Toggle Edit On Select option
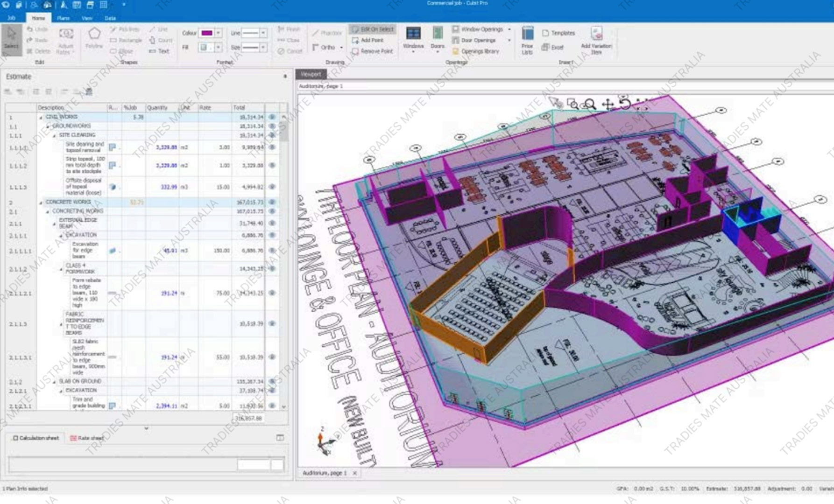 point(373,29)
